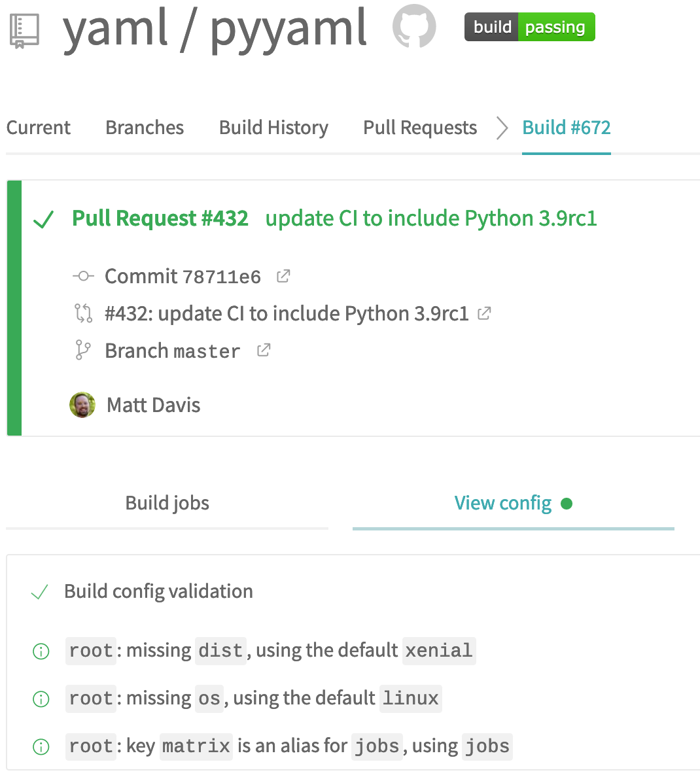700x779 pixels.
Task: Select the Build #672 tab
Action: (567, 128)
